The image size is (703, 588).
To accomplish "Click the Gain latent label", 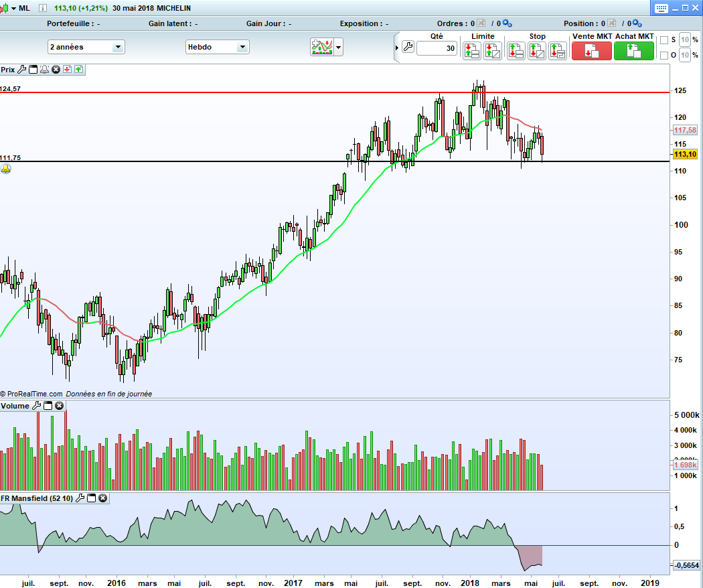I will (170, 23).
